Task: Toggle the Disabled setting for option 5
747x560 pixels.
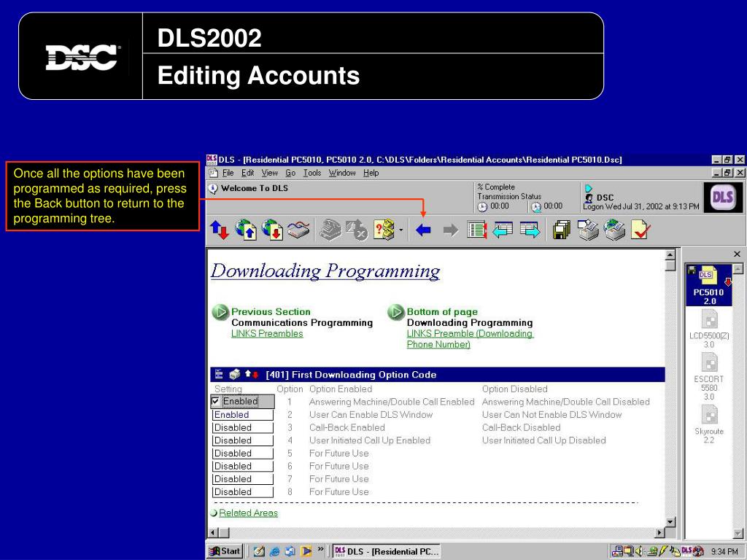Action: (x=242, y=454)
